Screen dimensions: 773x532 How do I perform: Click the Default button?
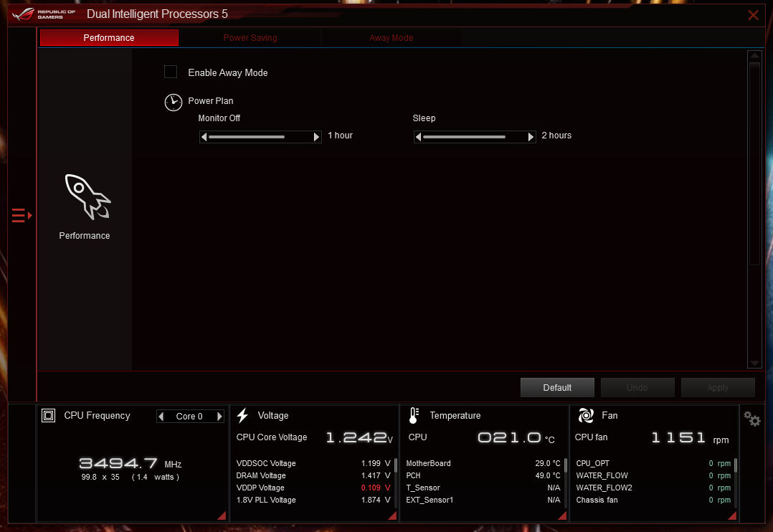click(x=557, y=388)
